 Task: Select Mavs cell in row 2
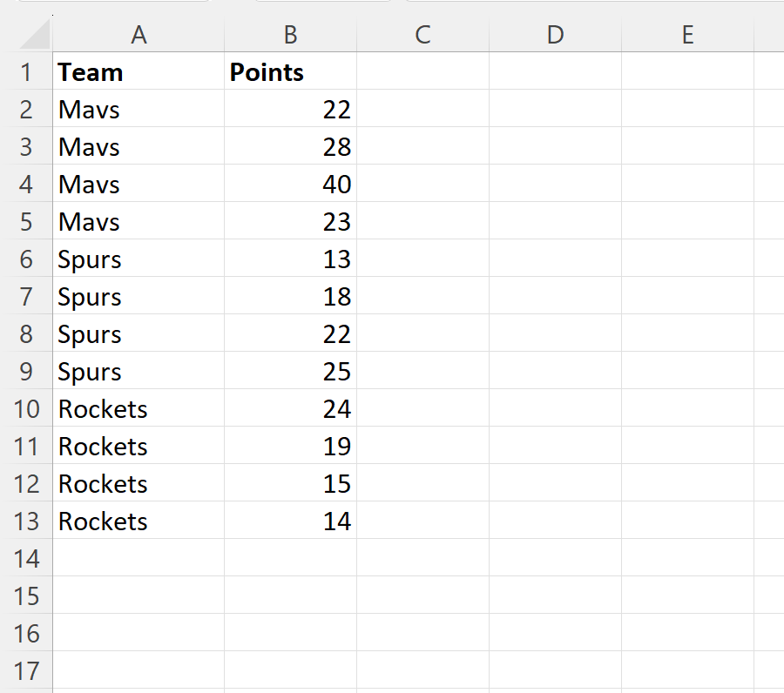(x=139, y=109)
